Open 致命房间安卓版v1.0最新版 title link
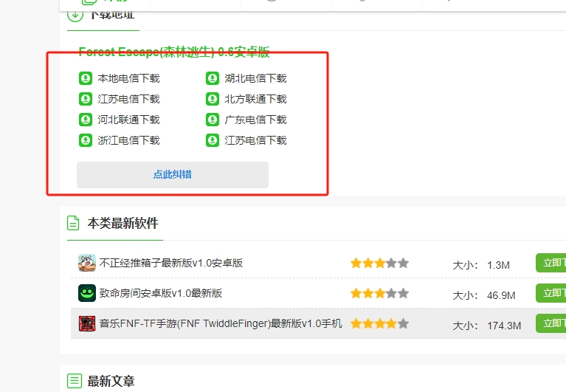 161,293
